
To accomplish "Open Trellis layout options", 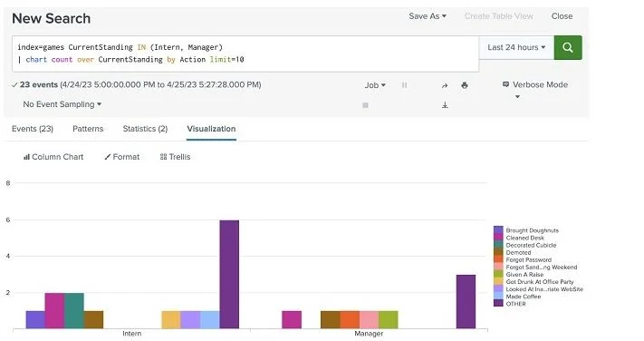I will coord(176,157).
